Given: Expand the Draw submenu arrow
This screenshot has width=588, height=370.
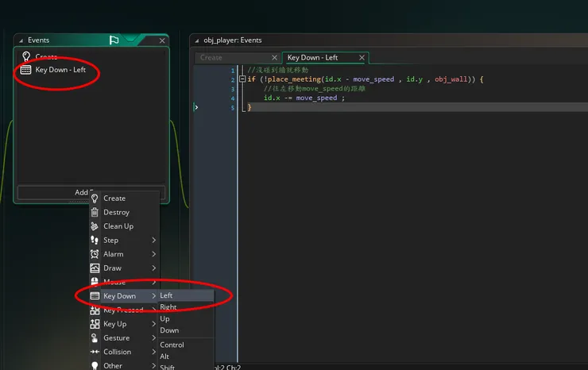Looking at the screenshot, I should (x=153, y=268).
